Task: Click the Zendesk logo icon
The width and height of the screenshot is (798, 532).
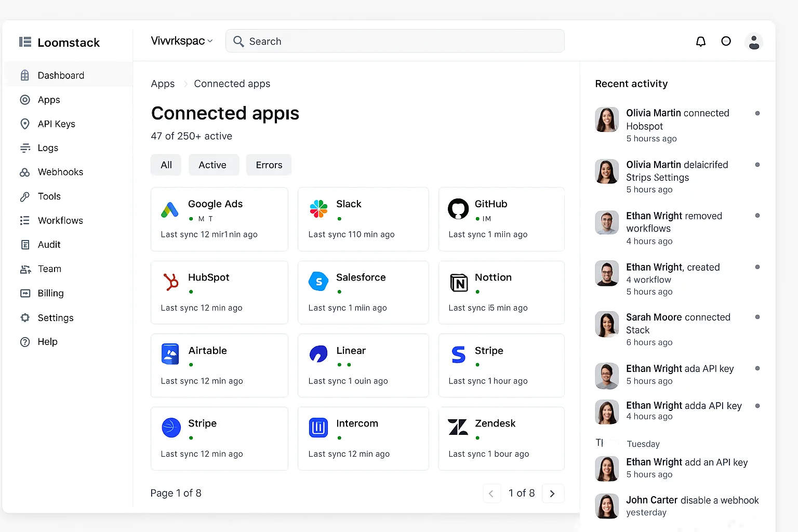Action: coord(458,427)
